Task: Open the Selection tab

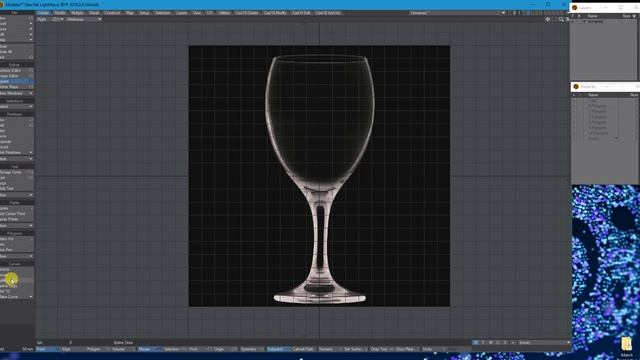Action: click(163, 13)
